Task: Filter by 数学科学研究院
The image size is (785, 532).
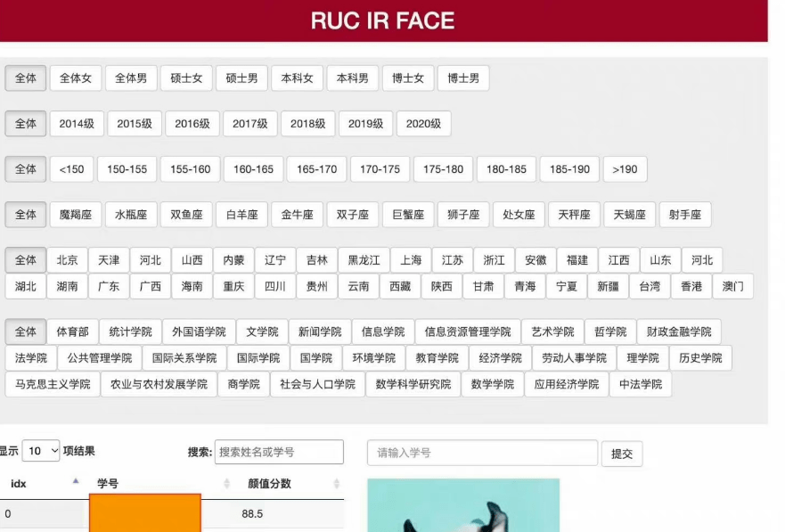Action: pyautogui.click(x=413, y=384)
